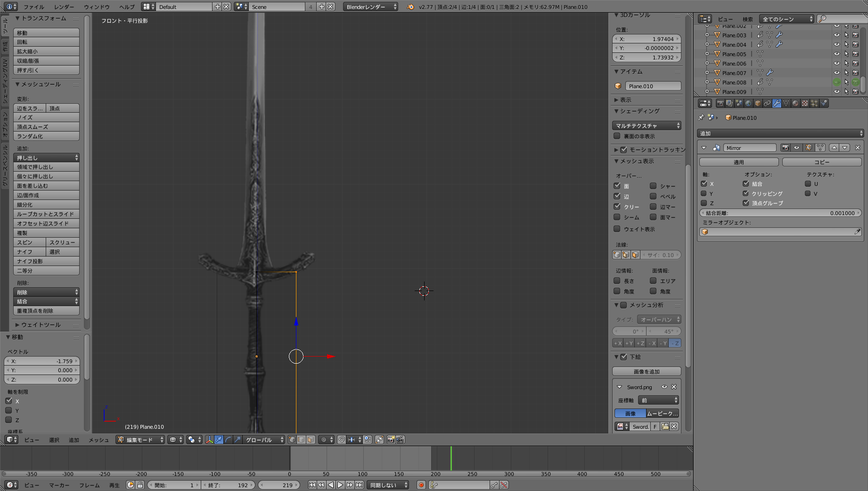Toggle Mirror modifier edit mode display icon
The width and height of the screenshot is (868, 491).
(x=809, y=148)
